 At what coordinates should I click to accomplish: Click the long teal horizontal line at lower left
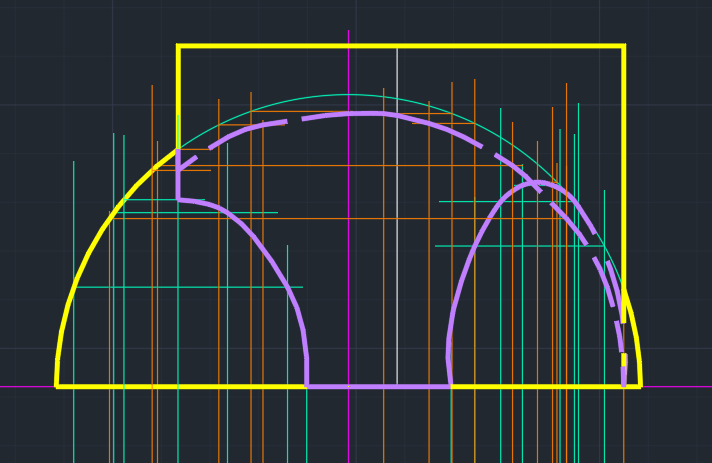189,287
